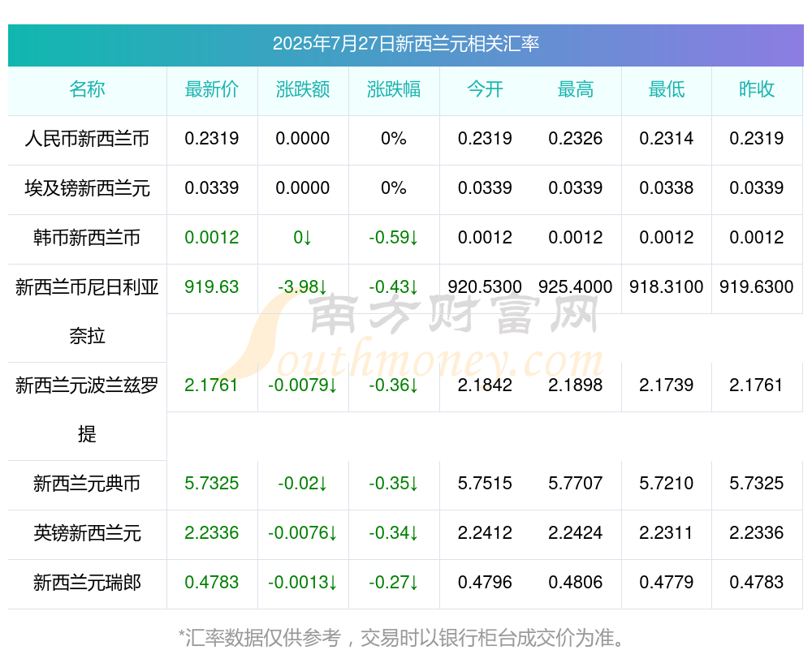Click the 0.2314 lowest price value
Screen dimensions: 812x663
point(667,138)
